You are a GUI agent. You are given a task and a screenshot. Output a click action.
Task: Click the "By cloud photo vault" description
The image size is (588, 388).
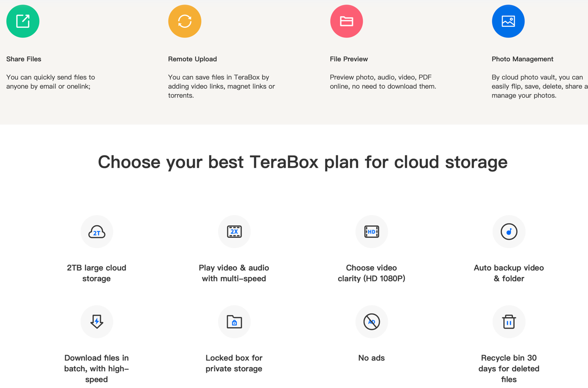pyautogui.click(x=539, y=86)
